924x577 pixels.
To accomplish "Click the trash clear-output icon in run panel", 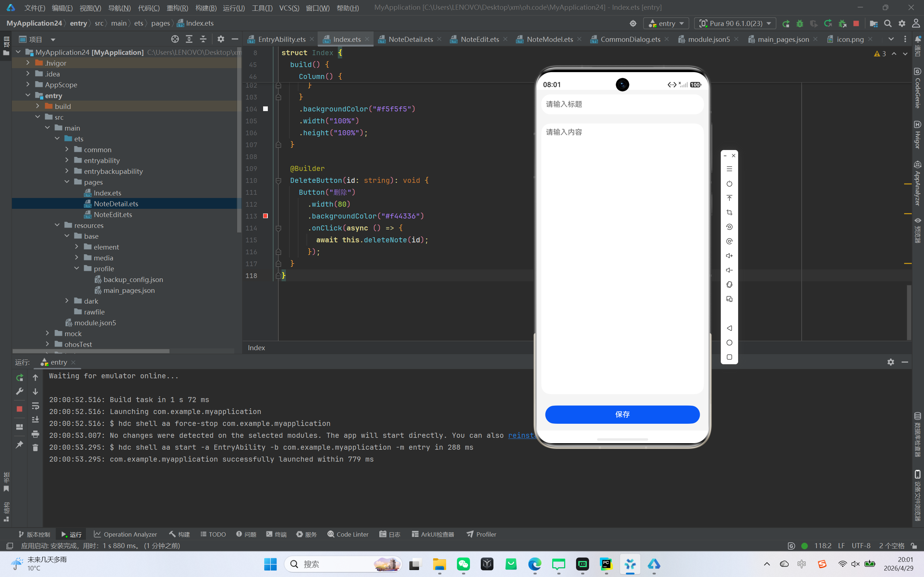I will pos(35,448).
